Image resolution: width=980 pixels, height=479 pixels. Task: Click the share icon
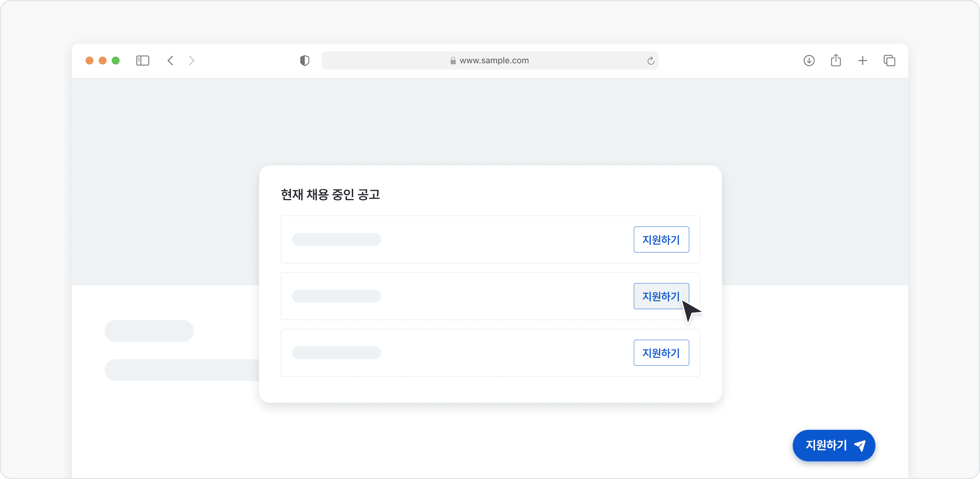[x=835, y=60]
